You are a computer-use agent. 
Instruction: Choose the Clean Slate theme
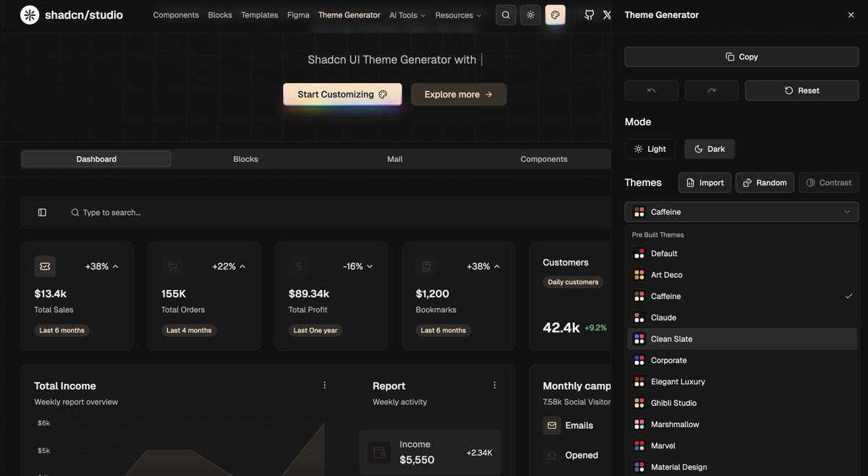coord(742,339)
